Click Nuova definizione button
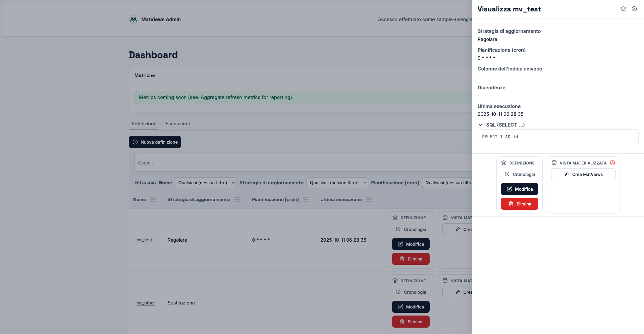Image resolution: width=644 pixels, height=334 pixels. point(155,142)
